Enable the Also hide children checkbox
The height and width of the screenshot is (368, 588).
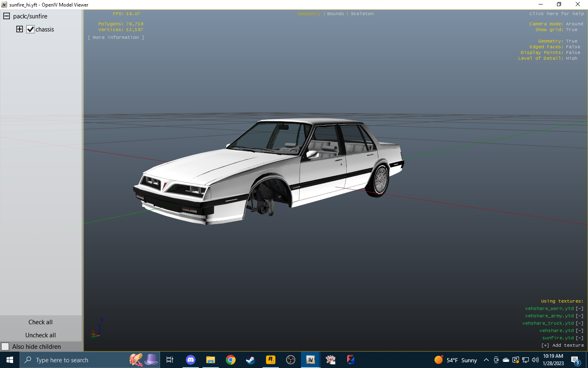coord(5,347)
